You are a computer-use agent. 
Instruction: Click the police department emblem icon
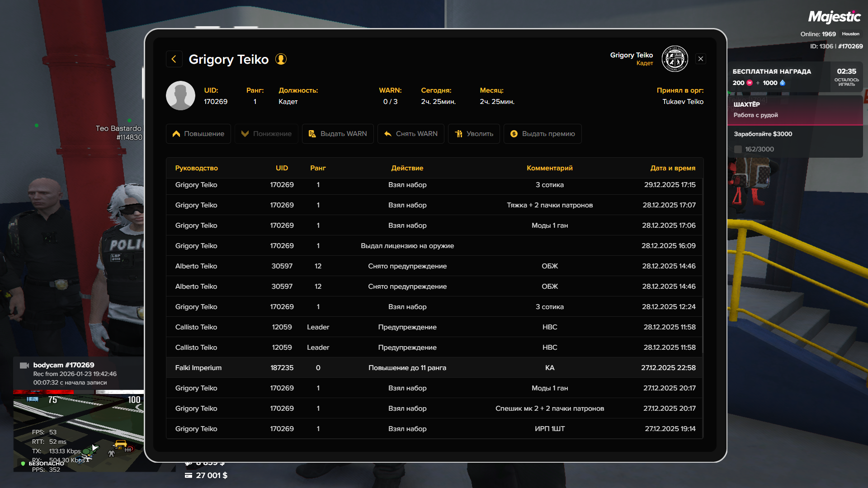click(x=675, y=59)
